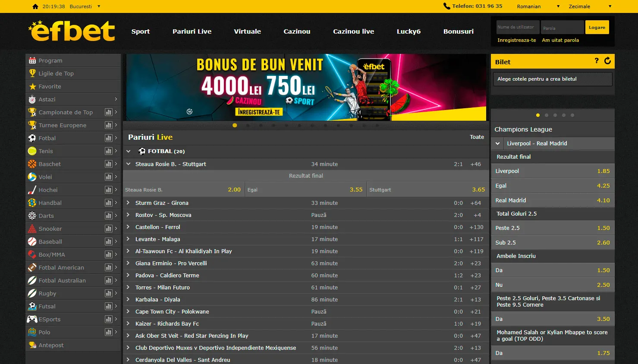Screen dimensions: 638x364
Task: Click the Box/MMA glove icon
Action: pyautogui.click(x=32, y=254)
